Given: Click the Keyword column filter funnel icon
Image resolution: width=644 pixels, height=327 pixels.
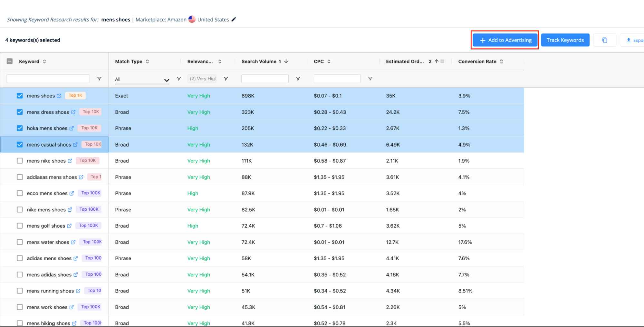Looking at the screenshot, I should click(x=99, y=79).
